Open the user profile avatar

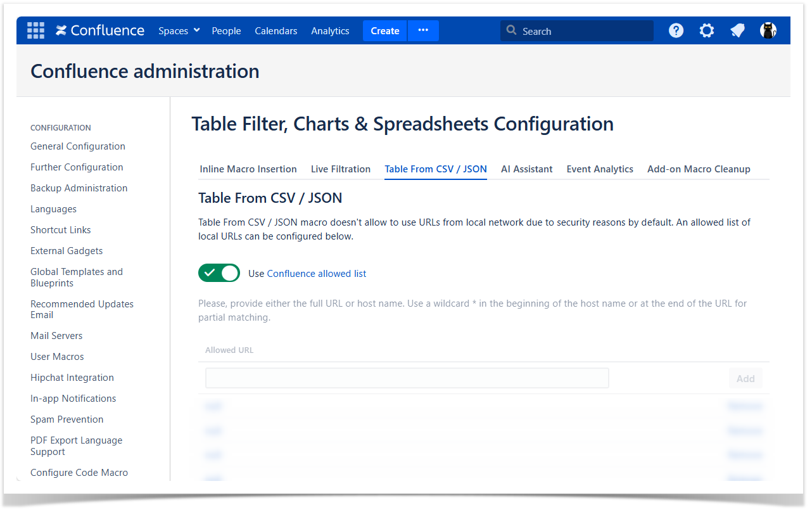tap(768, 30)
